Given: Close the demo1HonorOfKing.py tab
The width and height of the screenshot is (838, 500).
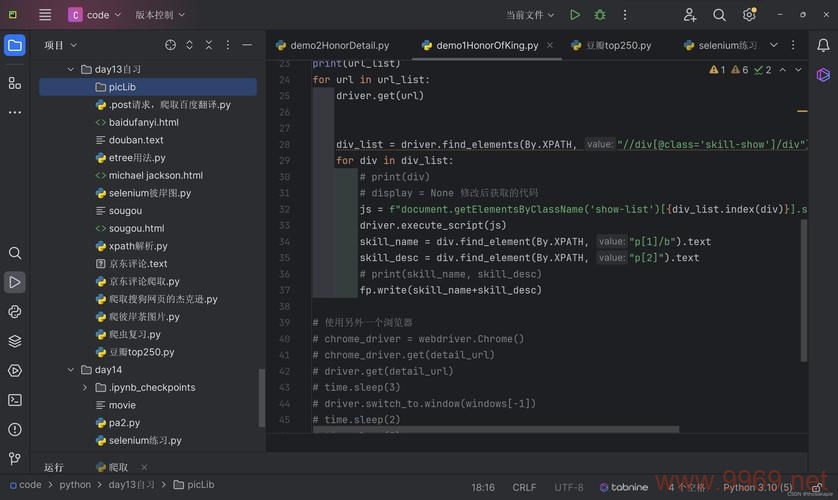Looking at the screenshot, I should 550,45.
